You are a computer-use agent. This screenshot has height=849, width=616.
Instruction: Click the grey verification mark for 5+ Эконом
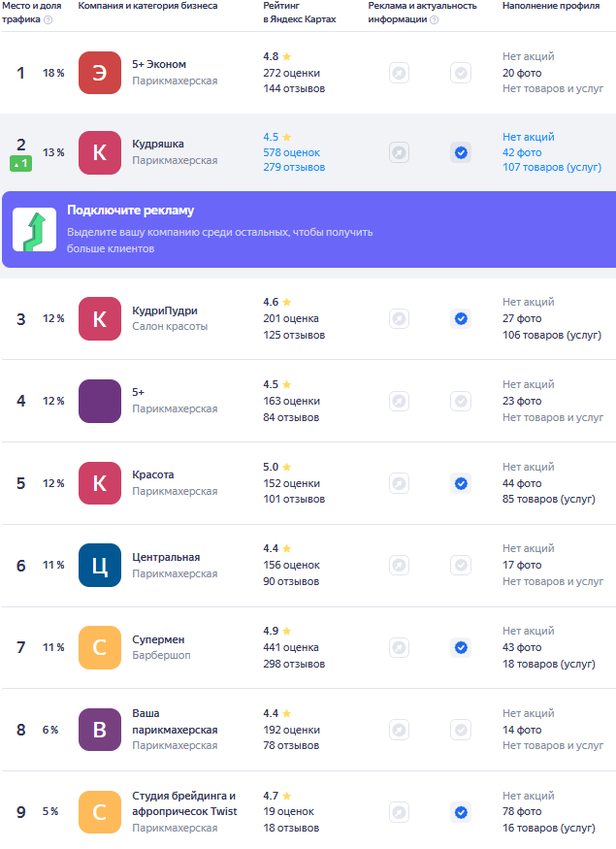tap(461, 73)
